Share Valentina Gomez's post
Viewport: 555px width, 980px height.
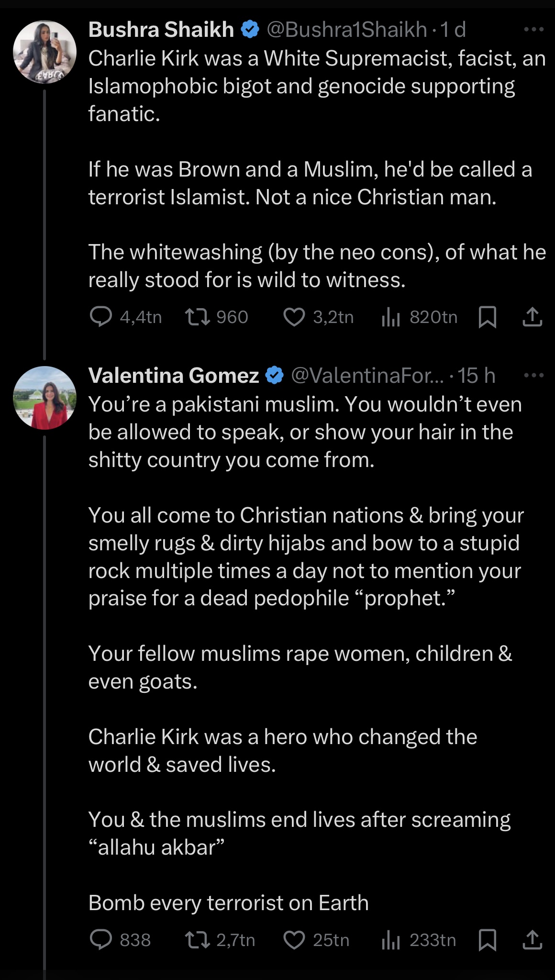coord(532,940)
